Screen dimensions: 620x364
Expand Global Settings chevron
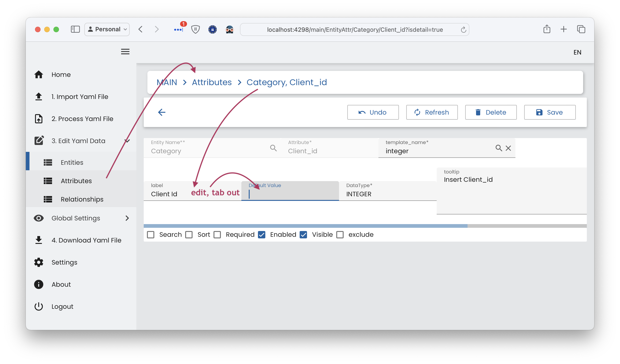coord(127,218)
